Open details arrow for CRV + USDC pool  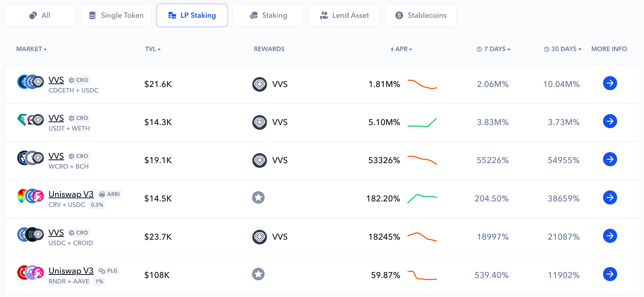[610, 197]
